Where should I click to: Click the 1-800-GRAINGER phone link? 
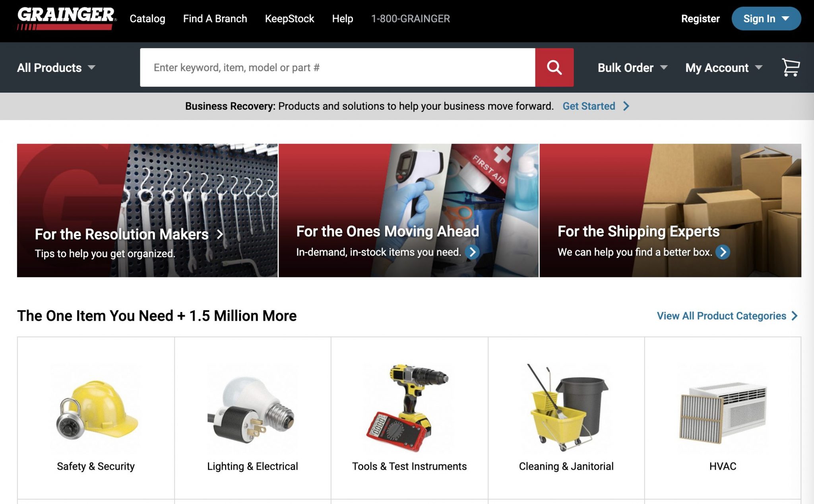click(x=411, y=19)
